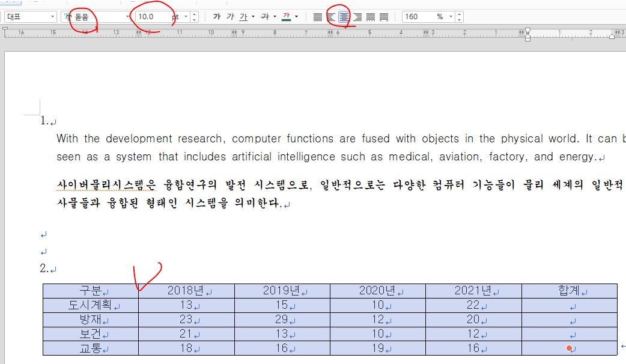
Task: Click the 교통 2020년 cell '19'
Action: pos(378,348)
